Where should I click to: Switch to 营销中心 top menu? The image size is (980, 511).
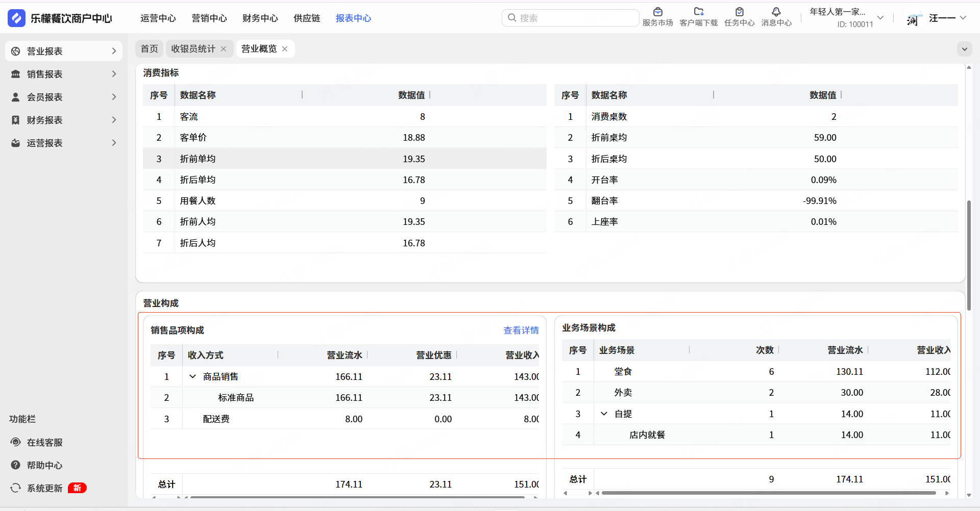click(209, 18)
